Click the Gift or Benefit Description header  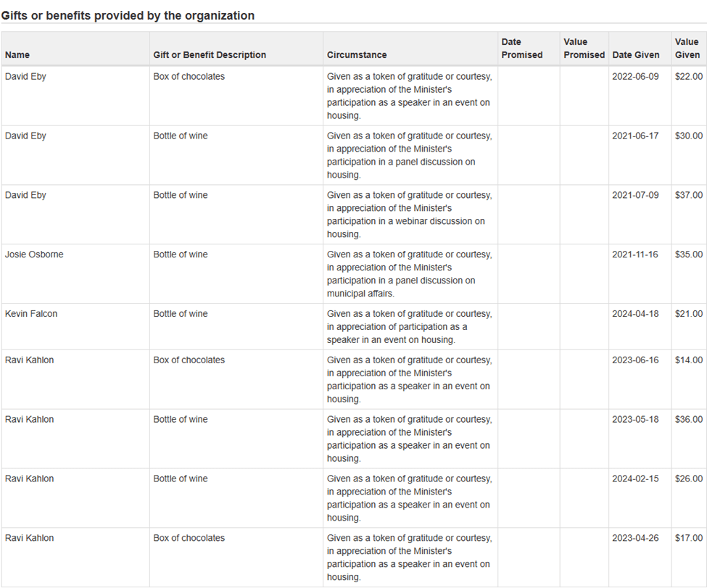point(210,55)
